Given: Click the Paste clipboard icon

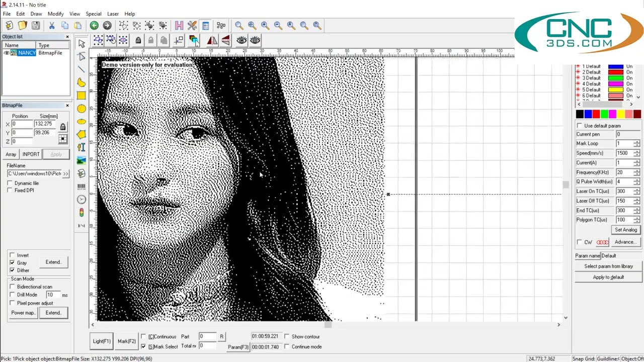Looking at the screenshot, I should pos(77,25).
